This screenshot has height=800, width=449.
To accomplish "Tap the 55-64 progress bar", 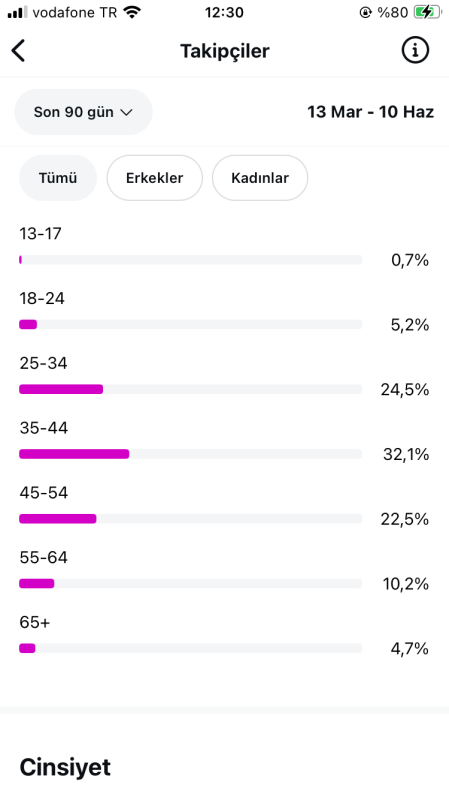I will 190,584.
